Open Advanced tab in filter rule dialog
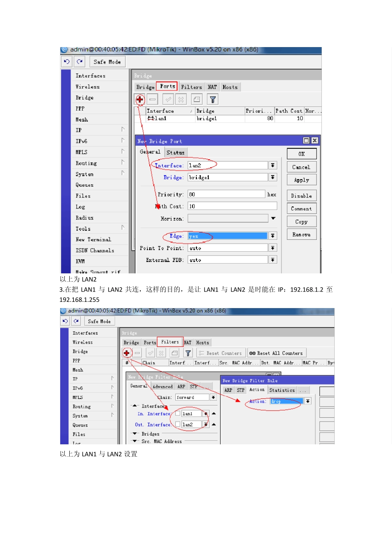 coord(163,387)
